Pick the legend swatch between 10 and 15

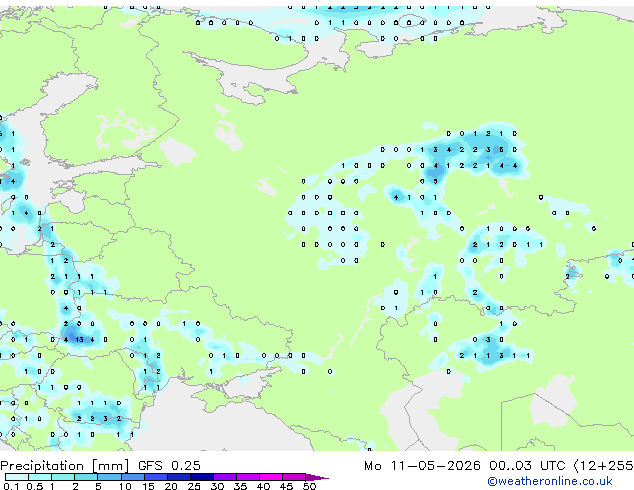tap(132, 477)
